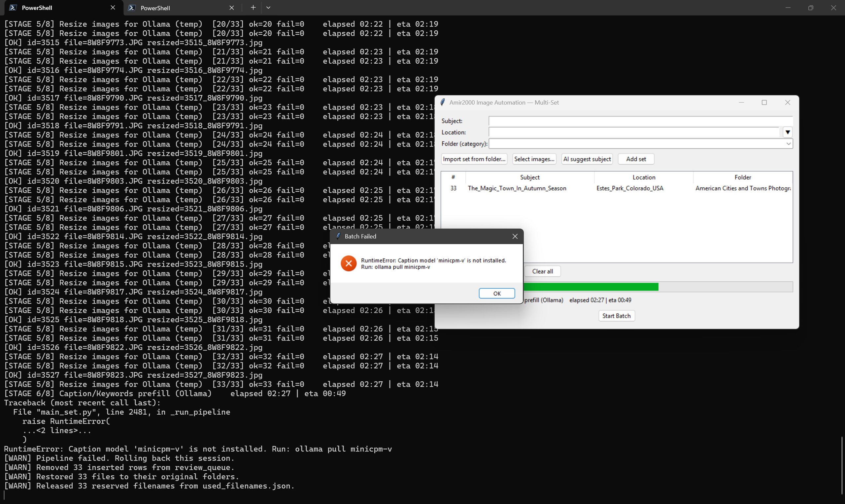Click the Import set from folder button

pyautogui.click(x=474, y=159)
